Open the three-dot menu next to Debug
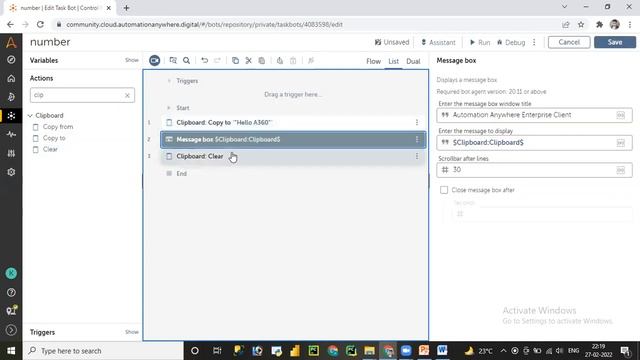This screenshot has height=360, width=640. (534, 42)
